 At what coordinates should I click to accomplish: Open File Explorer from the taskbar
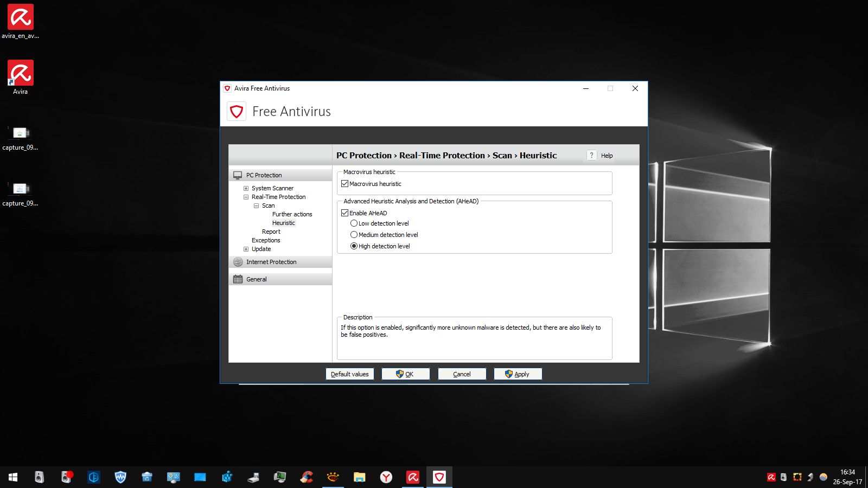tap(359, 477)
